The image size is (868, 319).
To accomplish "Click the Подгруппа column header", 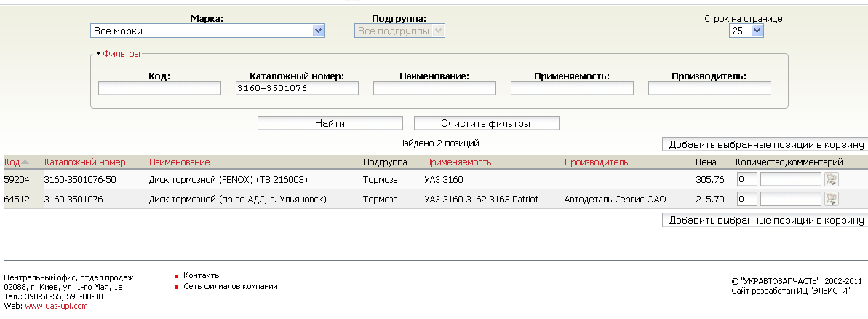I will [x=385, y=162].
